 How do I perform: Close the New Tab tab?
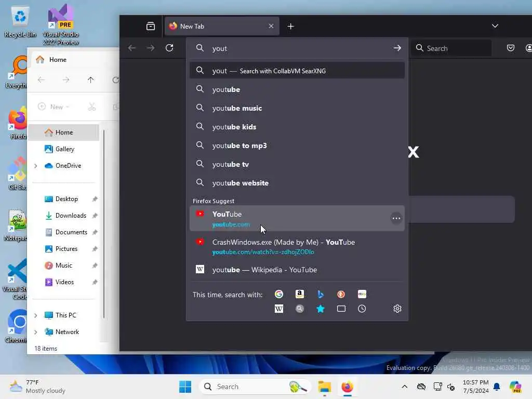(x=271, y=26)
